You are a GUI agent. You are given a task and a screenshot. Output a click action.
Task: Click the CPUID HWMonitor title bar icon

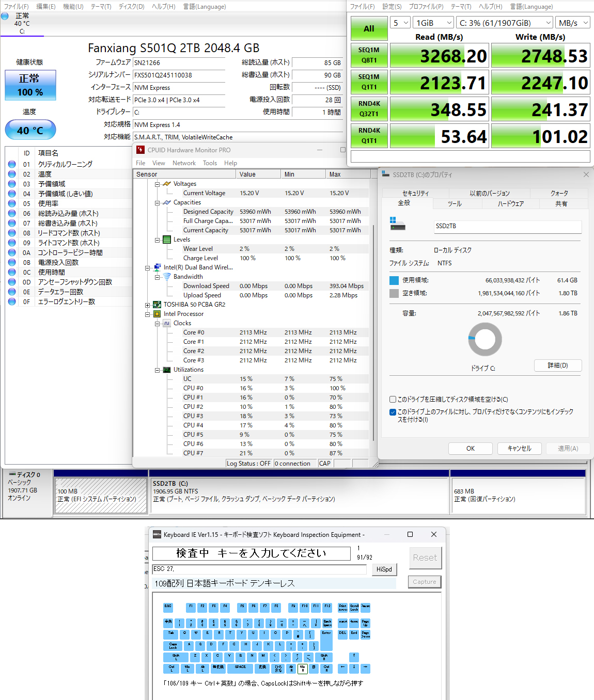[140, 150]
